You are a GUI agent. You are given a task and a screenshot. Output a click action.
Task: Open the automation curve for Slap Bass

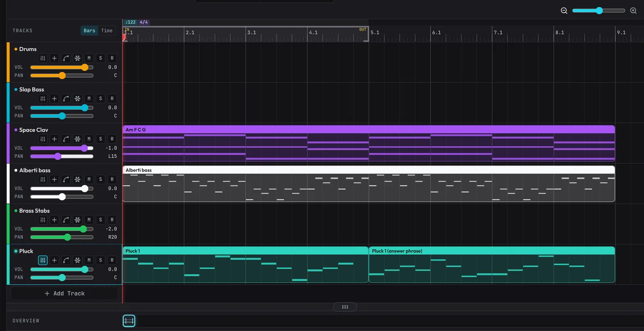tap(66, 99)
